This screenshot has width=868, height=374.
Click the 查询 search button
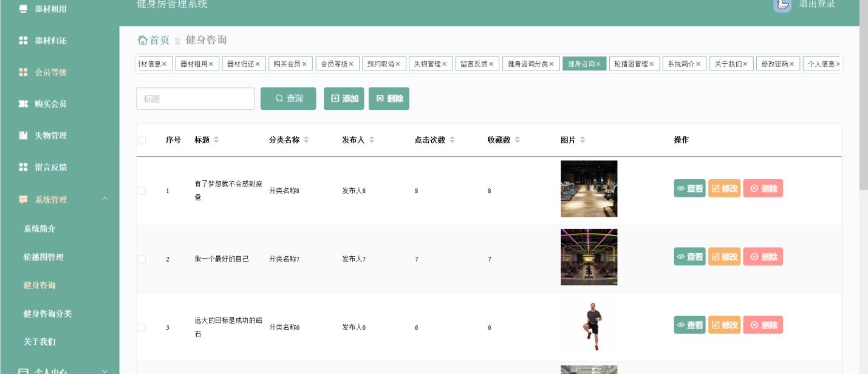coord(289,98)
